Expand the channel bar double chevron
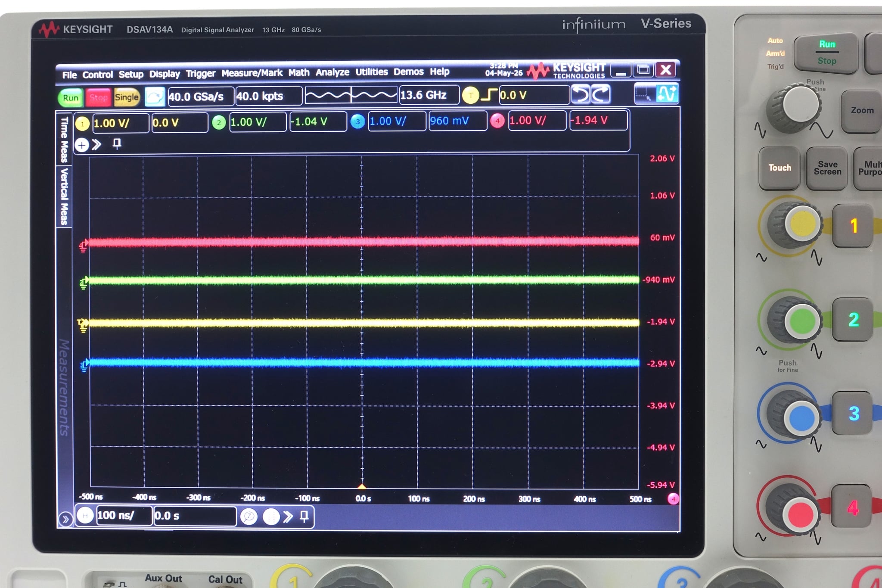882x588 pixels. (x=97, y=144)
